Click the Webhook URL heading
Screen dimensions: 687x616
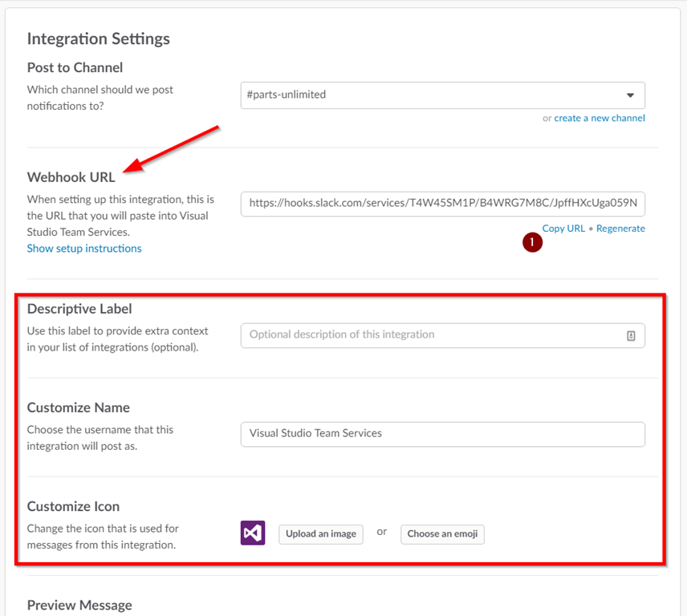click(71, 177)
